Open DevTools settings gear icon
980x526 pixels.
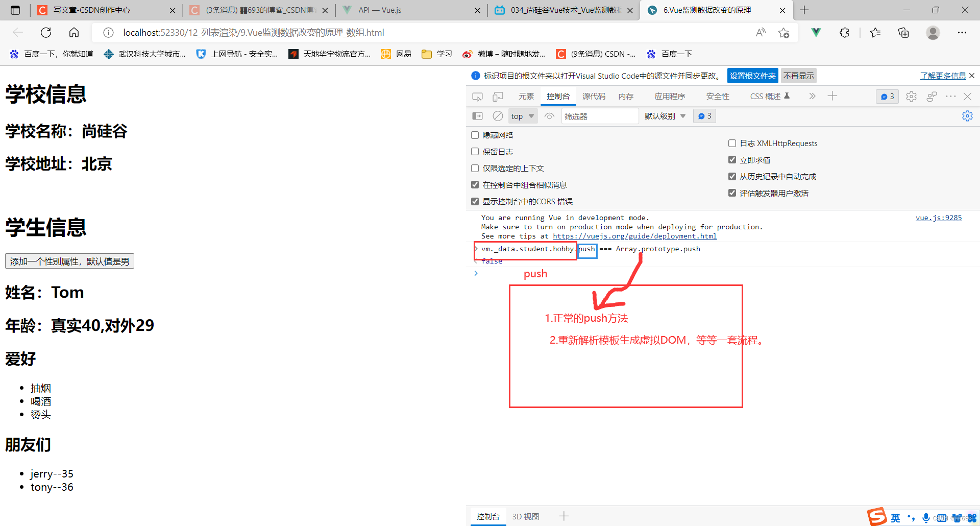[911, 96]
